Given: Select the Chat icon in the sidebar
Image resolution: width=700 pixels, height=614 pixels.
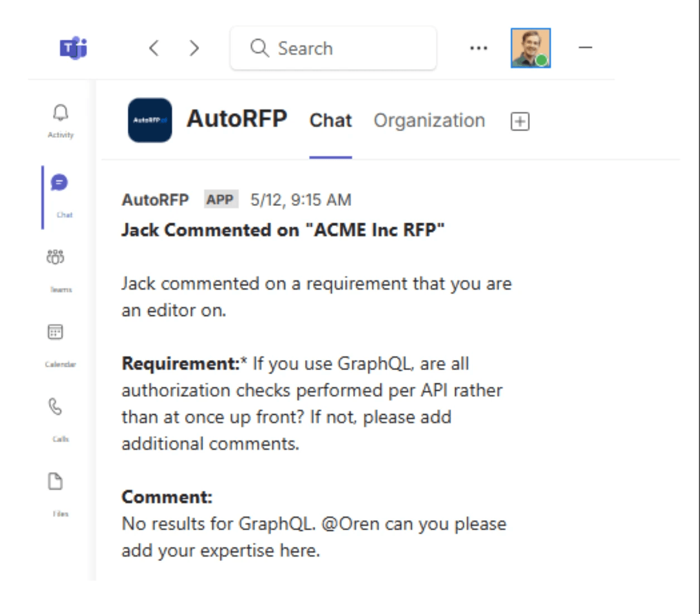Looking at the screenshot, I should [60, 190].
